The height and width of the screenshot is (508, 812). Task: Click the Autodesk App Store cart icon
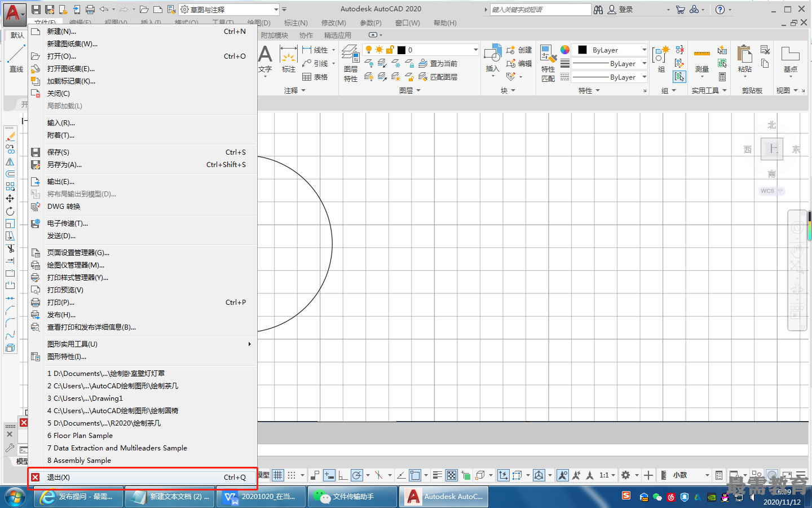pyautogui.click(x=681, y=10)
